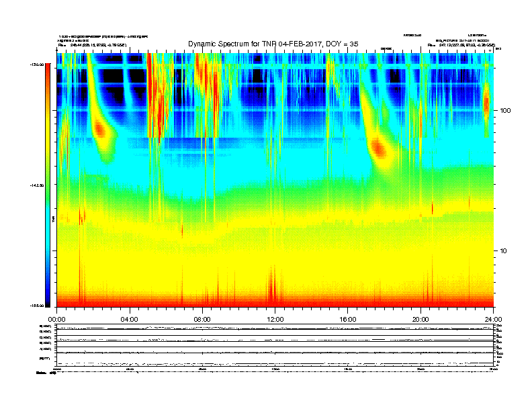
Task: Click the top-left header position text line
Action: [x=92, y=45]
